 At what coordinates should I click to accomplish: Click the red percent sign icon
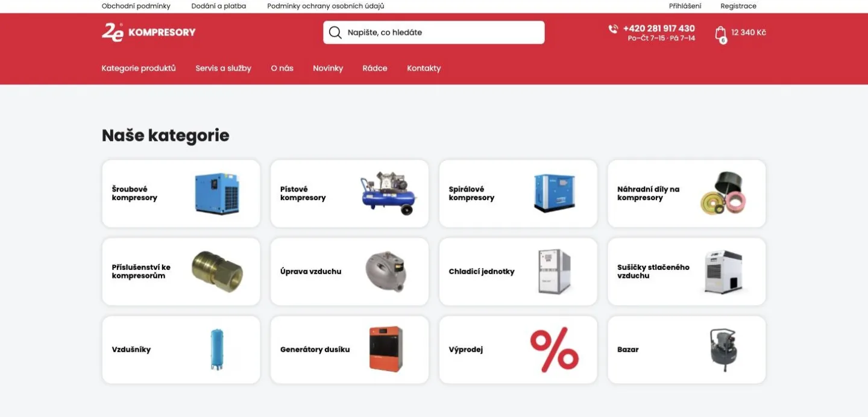click(x=555, y=350)
